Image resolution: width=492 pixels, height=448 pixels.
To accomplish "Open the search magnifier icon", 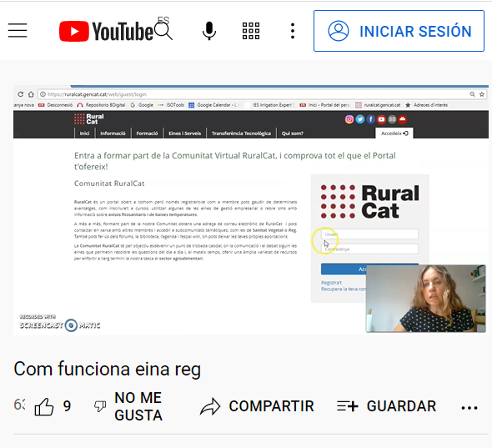I will (163, 31).
